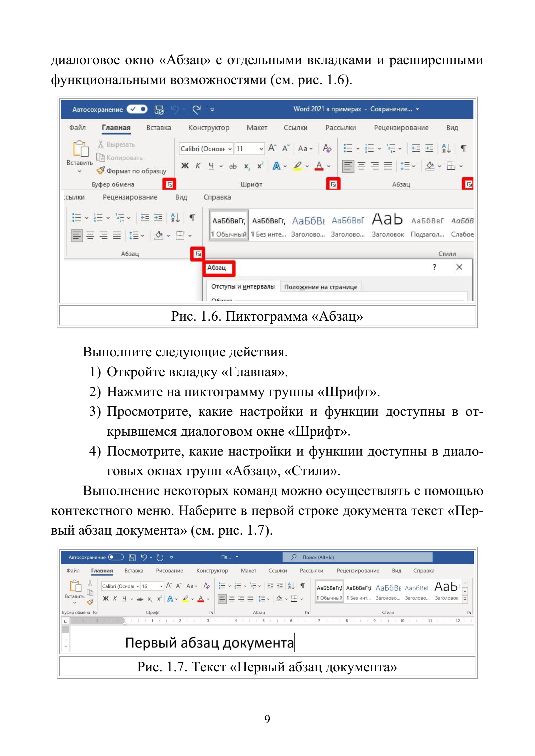
Task: Click text effects A icon in top ribbon
Action: [x=276, y=166]
